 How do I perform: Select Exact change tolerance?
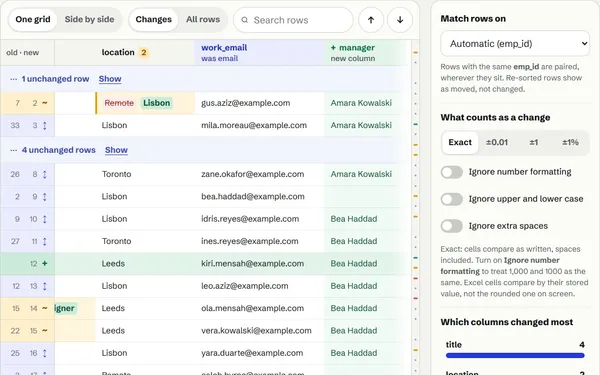click(460, 143)
